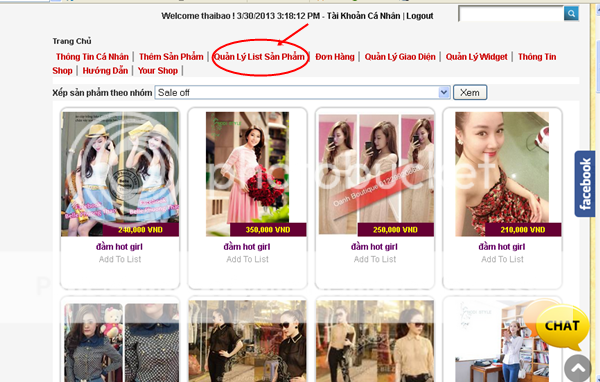Click the 250,000 VND price tag
The height and width of the screenshot is (382, 600).
point(395,230)
